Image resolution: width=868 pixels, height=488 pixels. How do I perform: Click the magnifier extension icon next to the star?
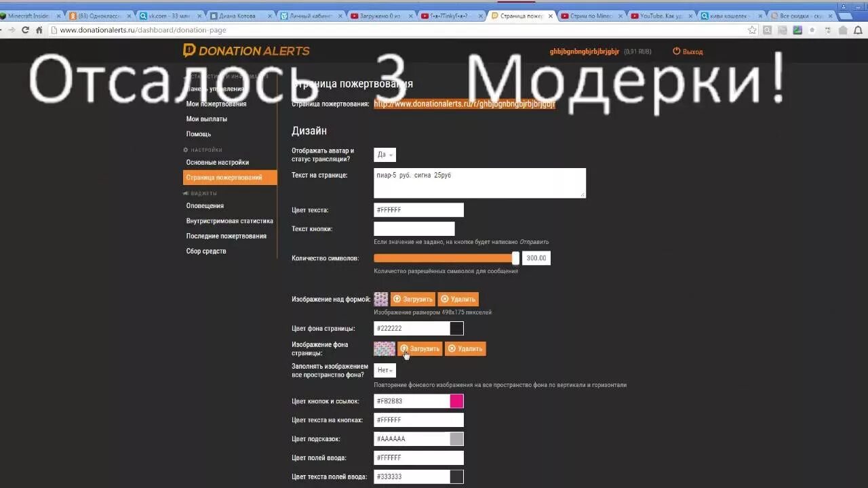click(768, 30)
